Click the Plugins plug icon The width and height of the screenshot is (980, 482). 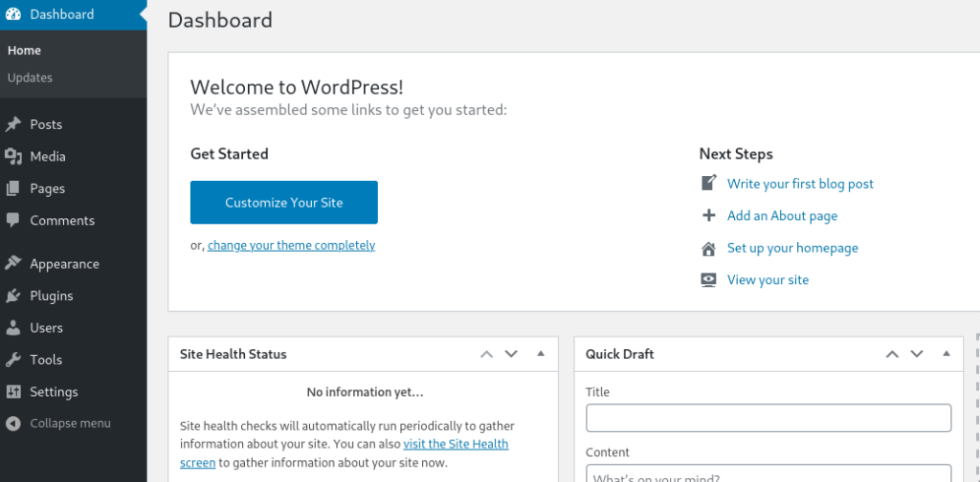coord(13,296)
